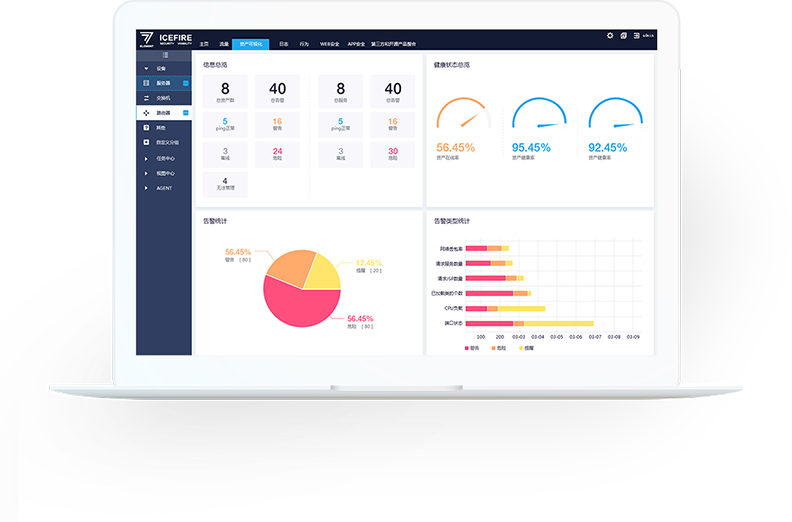The width and height of the screenshot is (792, 522).
Task: Click the 自定义分组 custom group icon
Action: (x=146, y=143)
